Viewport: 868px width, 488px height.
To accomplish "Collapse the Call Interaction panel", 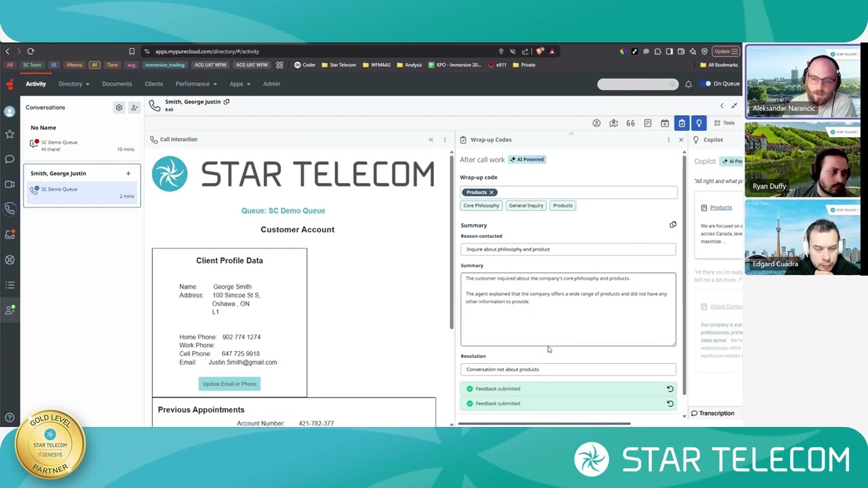I will pos(431,140).
